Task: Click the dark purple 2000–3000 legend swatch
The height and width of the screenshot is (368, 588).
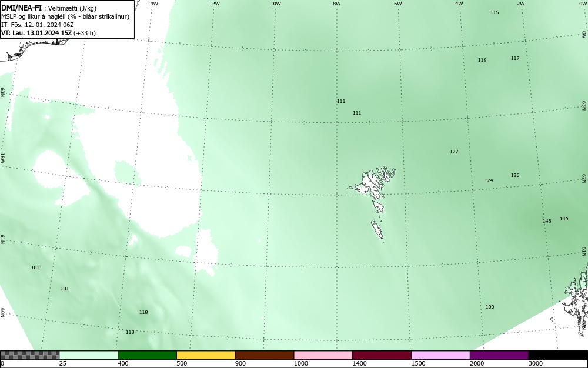Action: click(499, 355)
